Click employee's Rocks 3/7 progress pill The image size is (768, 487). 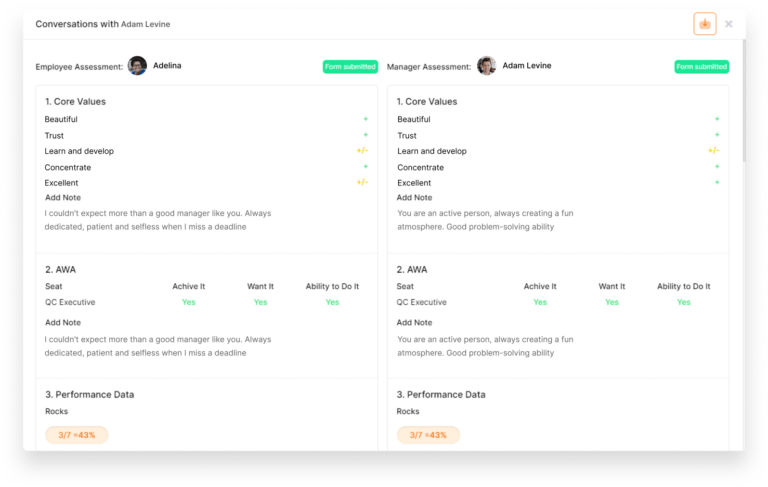pos(77,435)
